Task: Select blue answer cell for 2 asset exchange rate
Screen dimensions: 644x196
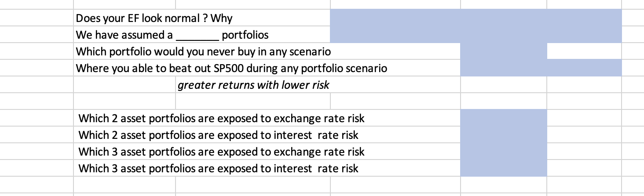Action: tap(504, 118)
